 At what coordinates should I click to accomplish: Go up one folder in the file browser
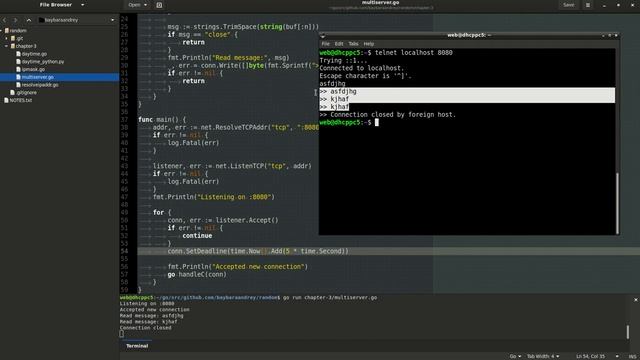(x=29, y=20)
